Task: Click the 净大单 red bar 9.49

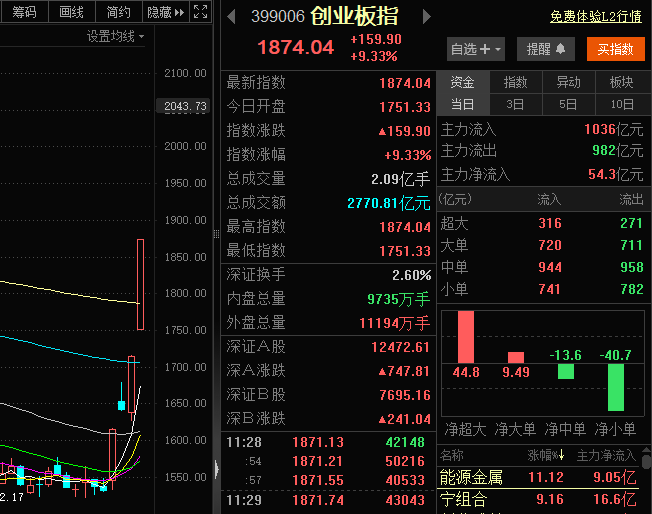Action: (516, 358)
